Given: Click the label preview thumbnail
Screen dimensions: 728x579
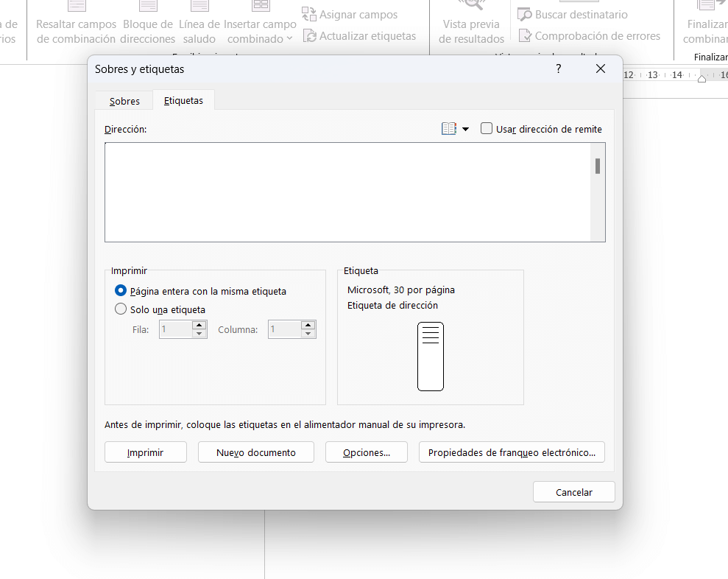Looking at the screenshot, I should click(431, 357).
